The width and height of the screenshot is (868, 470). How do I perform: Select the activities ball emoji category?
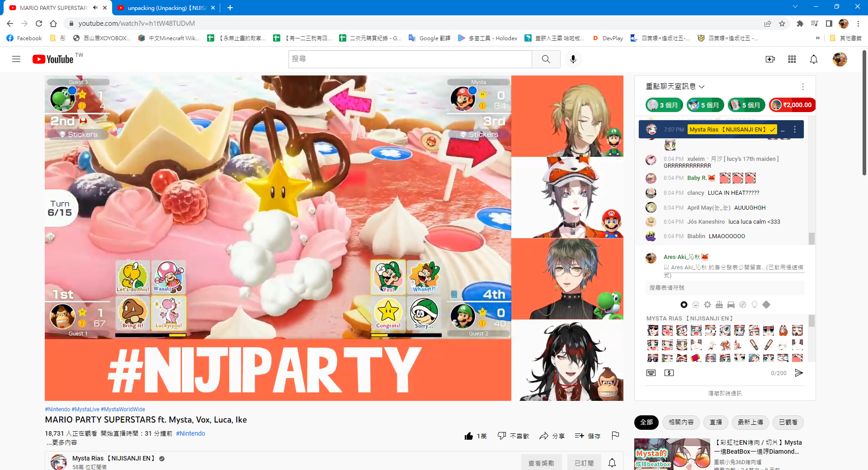[743, 305]
